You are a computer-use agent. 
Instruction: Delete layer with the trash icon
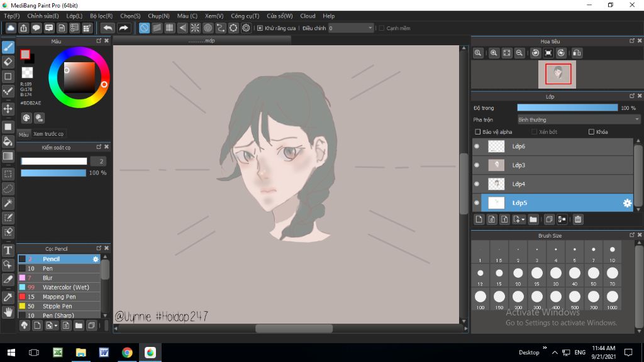pos(578,219)
